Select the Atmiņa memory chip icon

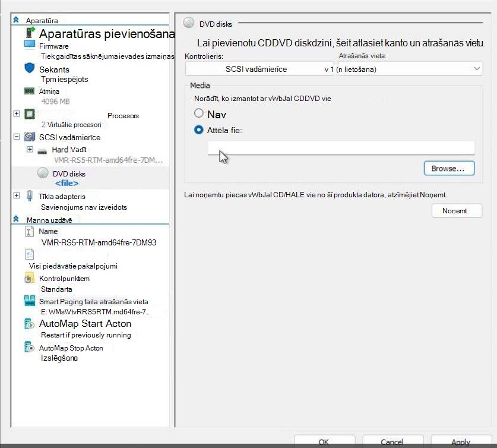(x=30, y=92)
